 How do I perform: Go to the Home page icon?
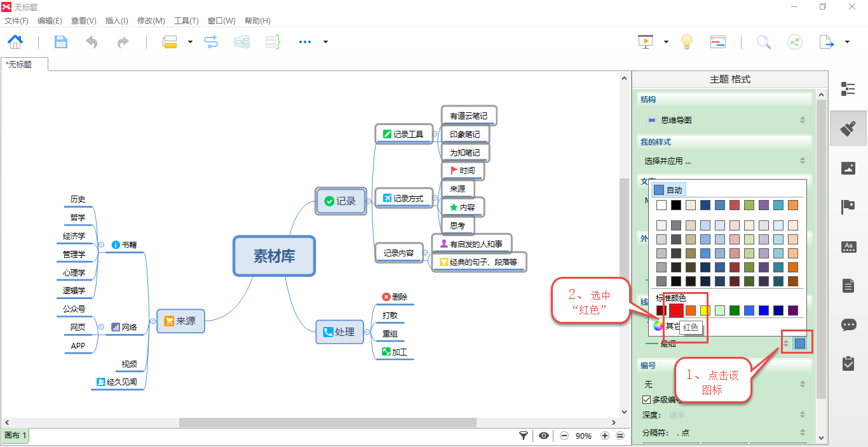click(15, 42)
